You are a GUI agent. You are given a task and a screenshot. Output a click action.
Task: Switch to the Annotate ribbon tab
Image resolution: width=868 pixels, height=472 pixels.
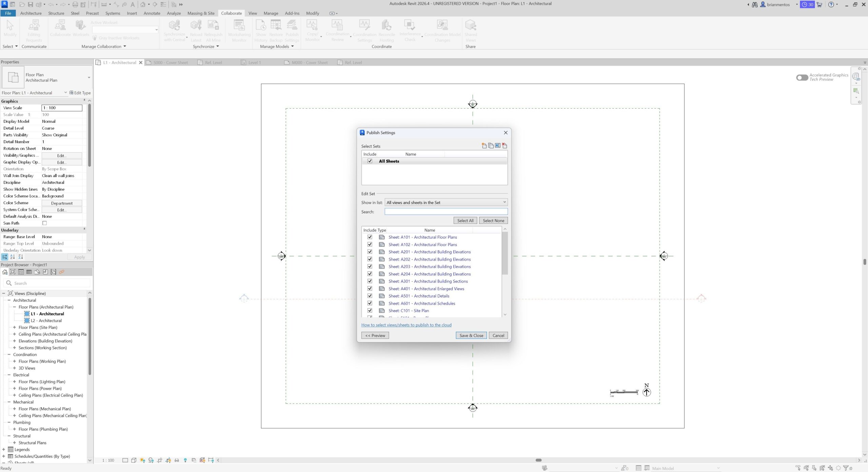click(152, 13)
